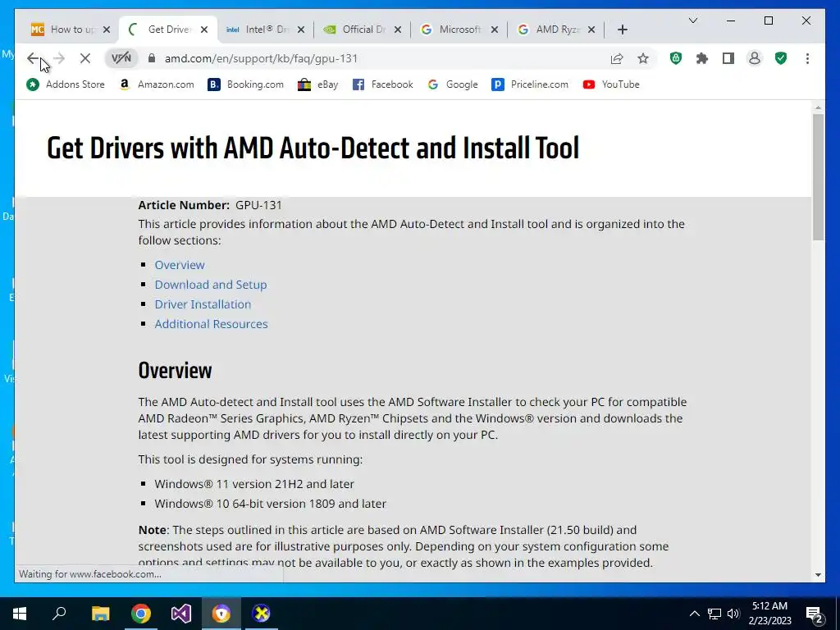Jump to Download and Setup section
840x630 pixels.
click(x=211, y=285)
